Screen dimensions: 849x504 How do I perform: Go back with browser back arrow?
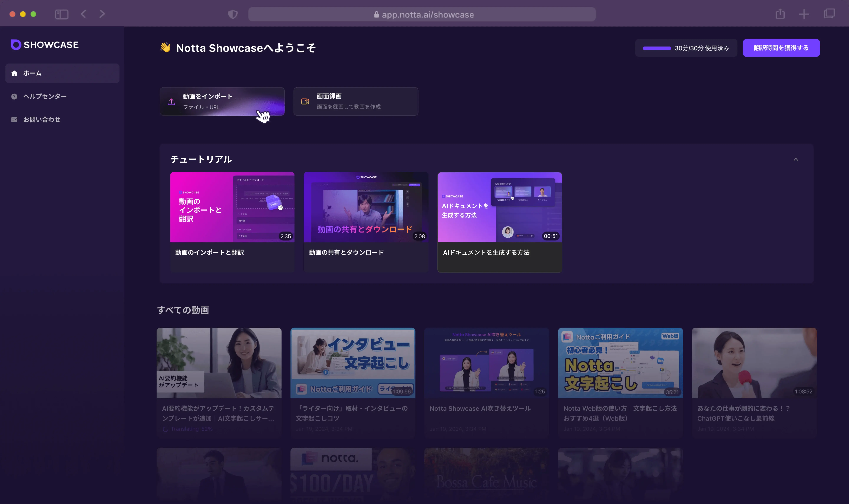84,14
